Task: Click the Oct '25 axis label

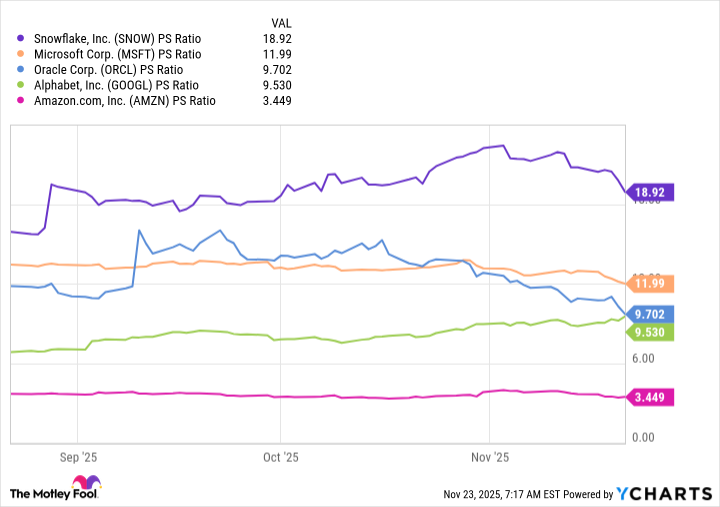Action: [281, 457]
